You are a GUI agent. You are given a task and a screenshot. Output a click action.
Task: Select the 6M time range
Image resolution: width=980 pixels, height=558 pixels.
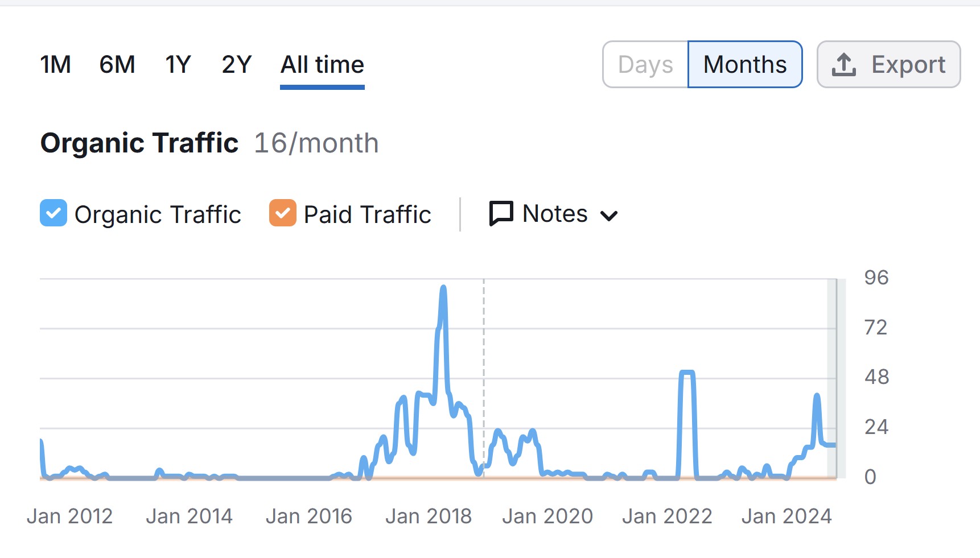[x=117, y=65]
